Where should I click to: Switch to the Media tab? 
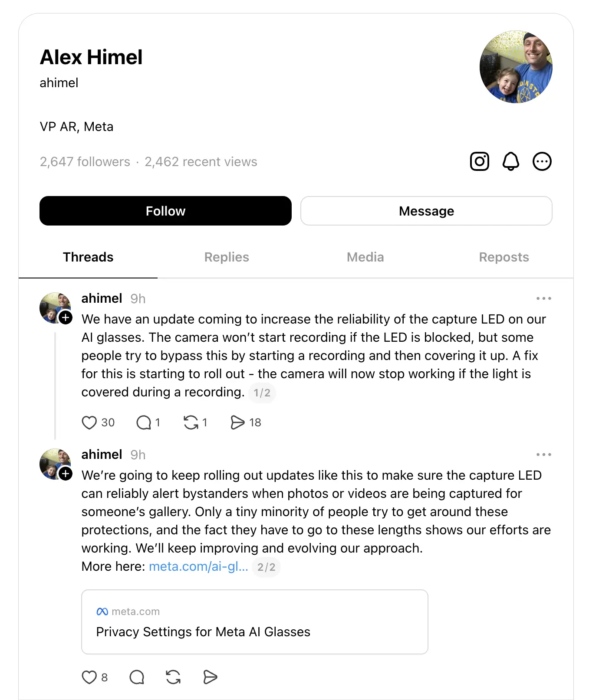coord(365,257)
